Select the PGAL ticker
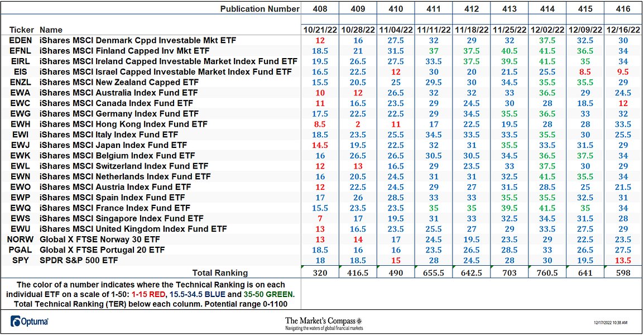 21,250
